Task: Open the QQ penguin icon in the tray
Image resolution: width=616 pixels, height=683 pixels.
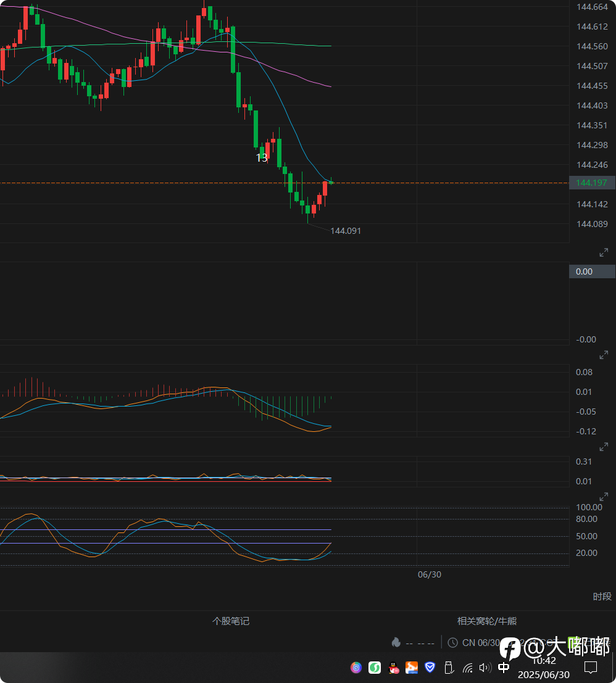Action: (x=393, y=667)
